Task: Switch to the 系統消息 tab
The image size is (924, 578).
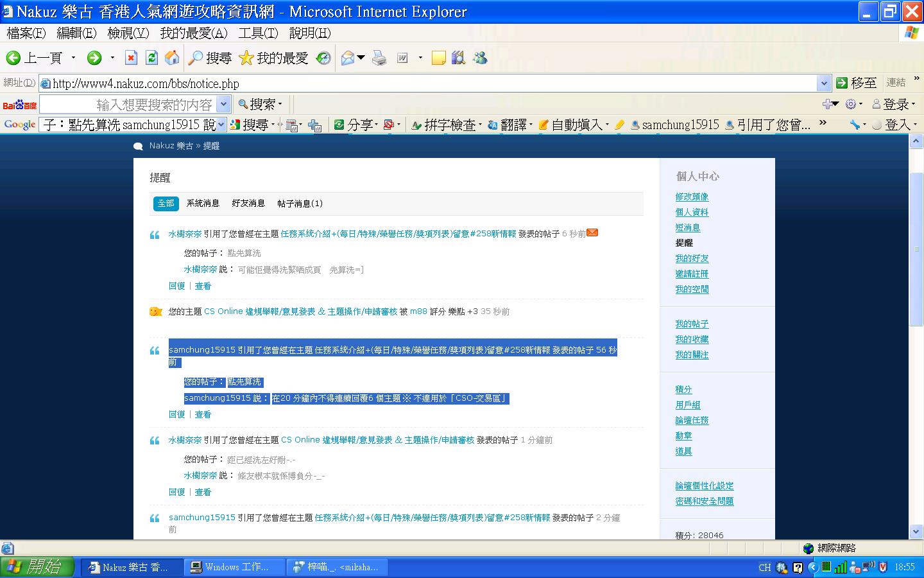Action: [203, 204]
